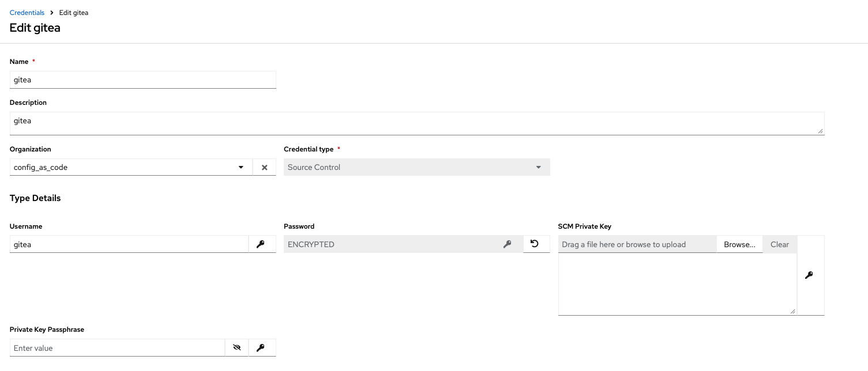The height and width of the screenshot is (371, 868).
Task: Click the SCM Private Key text area
Action: tap(677, 284)
